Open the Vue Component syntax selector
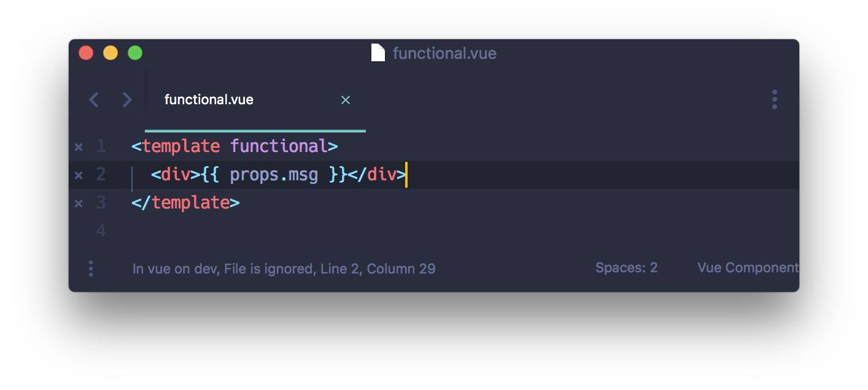The image size is (868, 390). click(748, 268)
